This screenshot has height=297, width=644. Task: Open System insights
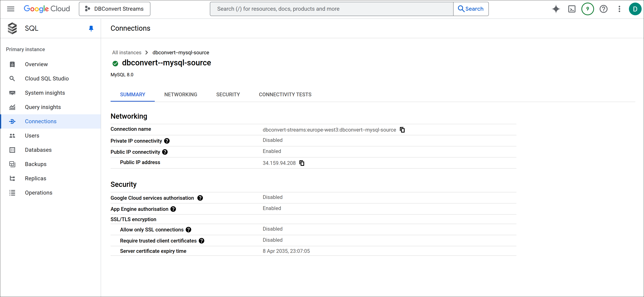pyautogui.click(x=51, y=93)
